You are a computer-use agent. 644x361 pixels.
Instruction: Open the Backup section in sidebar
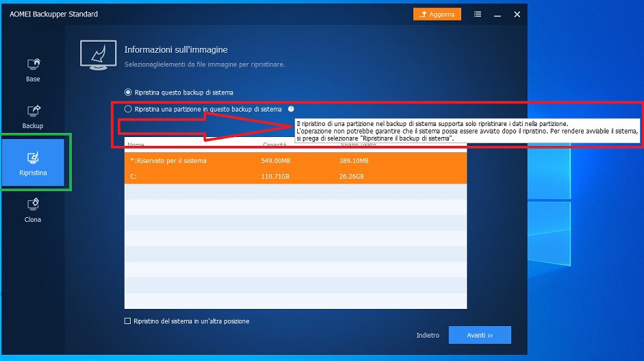(33, 116)
